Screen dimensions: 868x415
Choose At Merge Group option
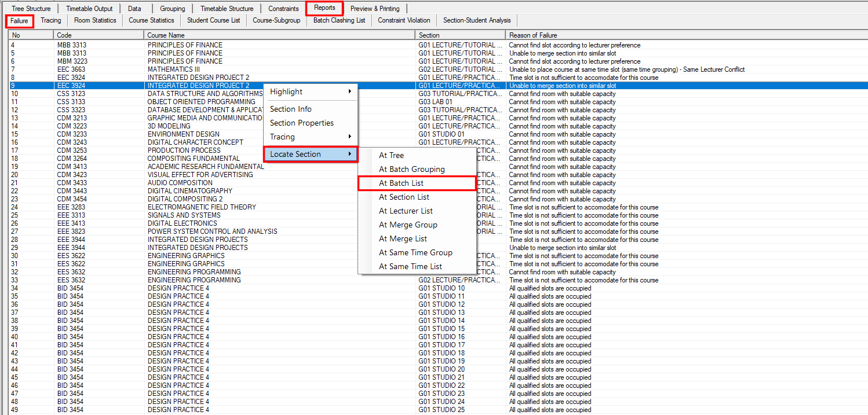coord(417,225)
